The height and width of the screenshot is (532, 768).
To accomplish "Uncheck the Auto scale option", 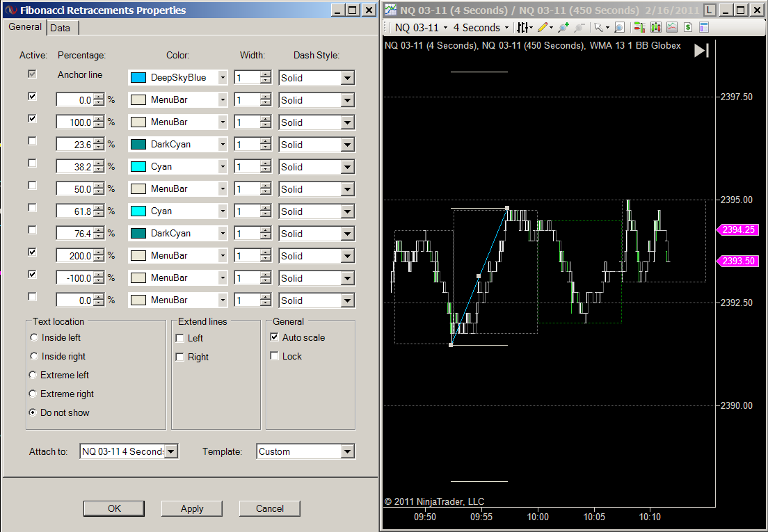I will (x=274, y=337).
